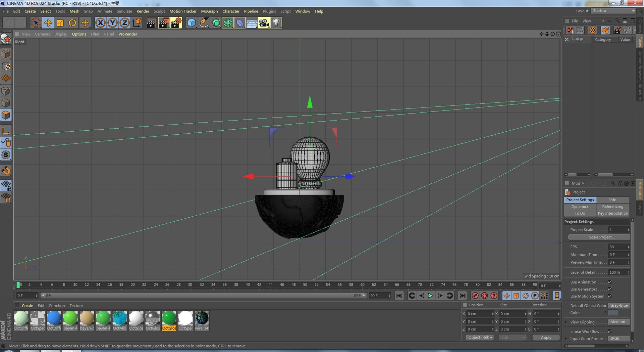Image resolution: width=644 pixels, height=352 pixels.
Task: Click Record Active Objects button
Action: pos(475,296)
